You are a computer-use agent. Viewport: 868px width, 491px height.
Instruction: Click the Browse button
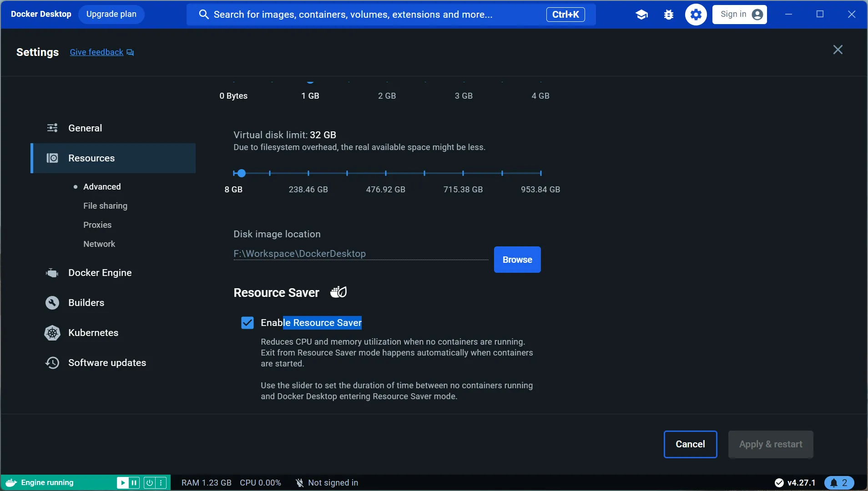click(517, 260)
